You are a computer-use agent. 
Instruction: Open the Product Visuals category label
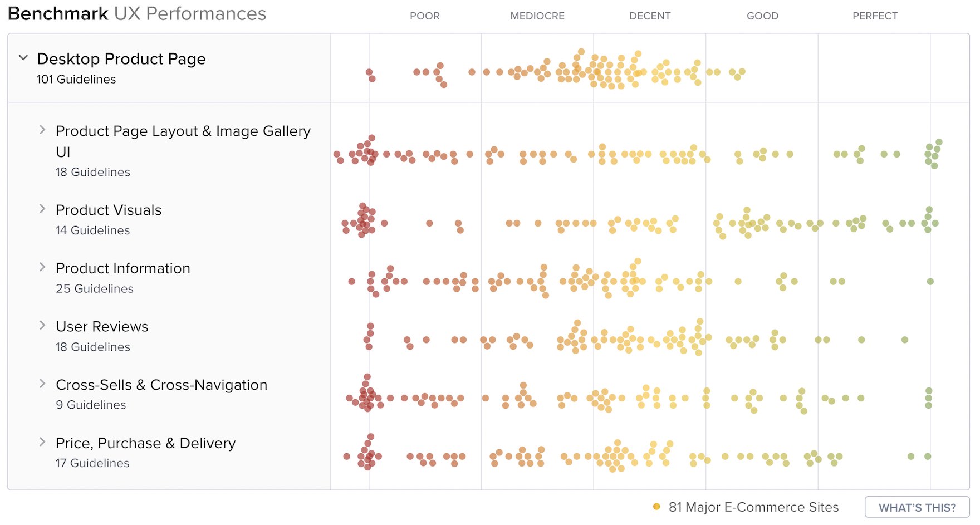click(109, 210)
